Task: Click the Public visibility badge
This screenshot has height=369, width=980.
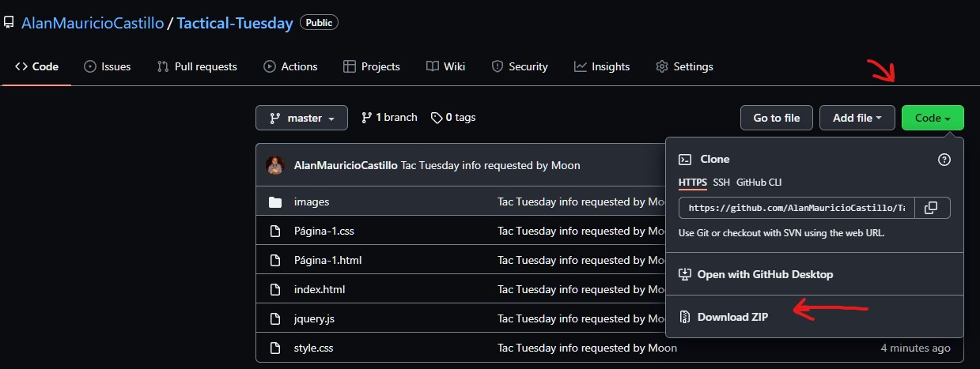Action: pos(319,23)
